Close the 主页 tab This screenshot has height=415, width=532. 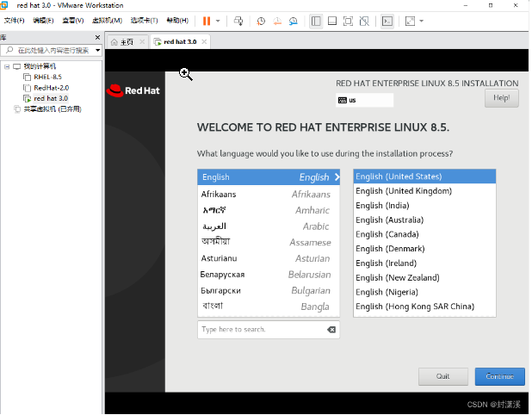pyautogui.click(x=142, y=41)
